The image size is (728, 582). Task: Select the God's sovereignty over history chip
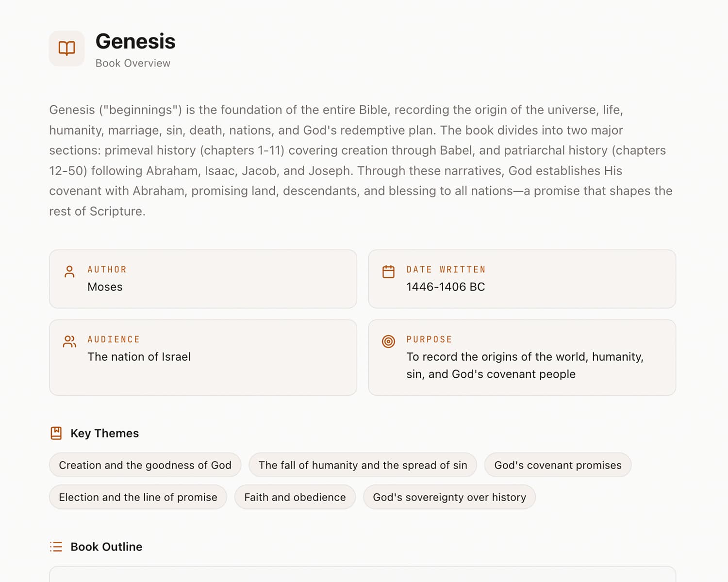tap(449, 497)
